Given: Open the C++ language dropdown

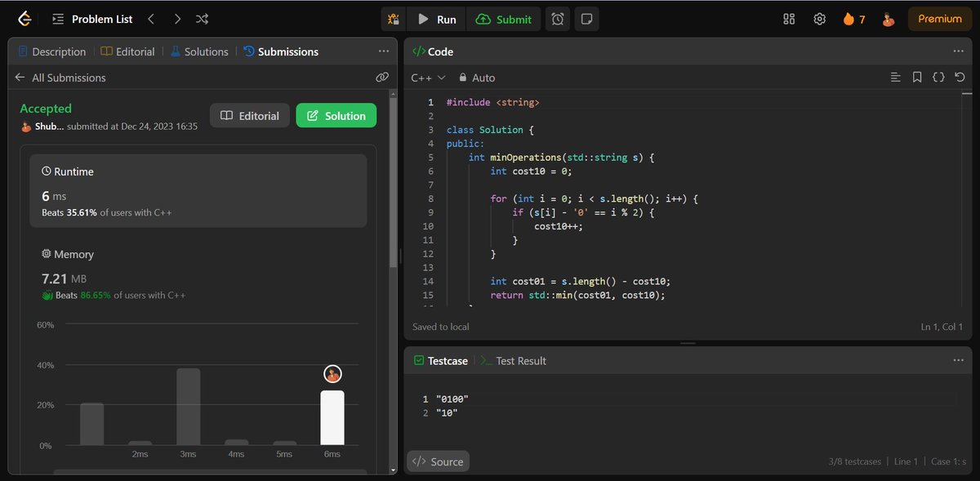Looking at the screenshot, I should pyautogui.click(x=429, y=78).
